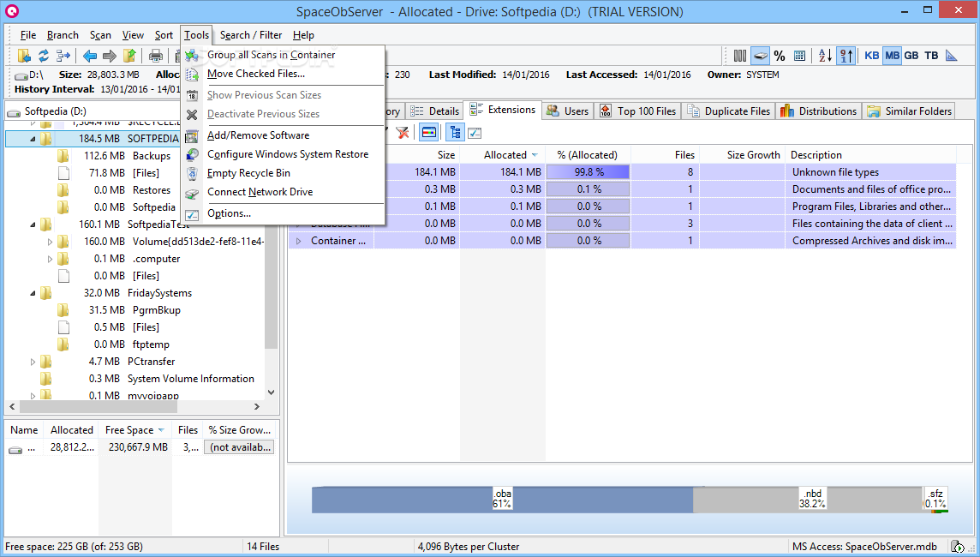Click the Allocated column sort arrow
980x557 pixels.
[535, 155]
